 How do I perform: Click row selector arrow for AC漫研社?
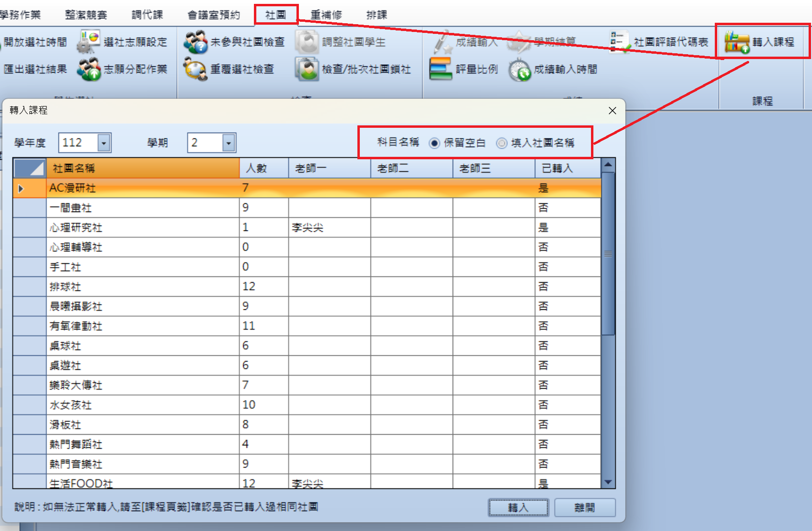(x=21, y=188)
